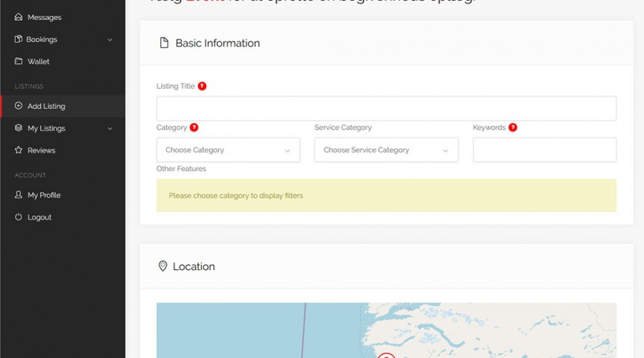Click the 'Basic Information' heading text
Screen dimensions: 644x358
point(218,43)
